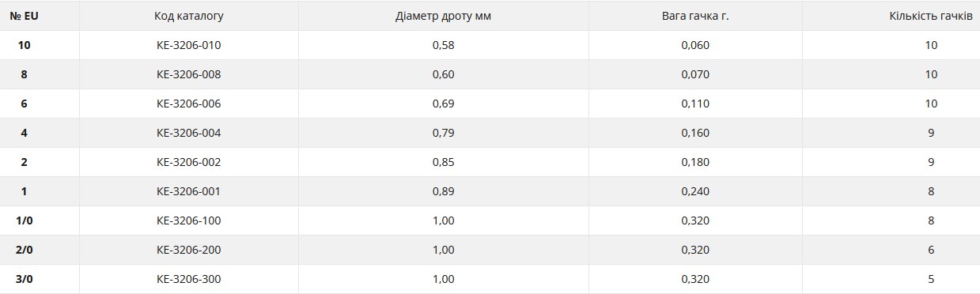Click the KE-3206-200 code cell
This screenshot has height=294, width=980.
pos(189,250)
